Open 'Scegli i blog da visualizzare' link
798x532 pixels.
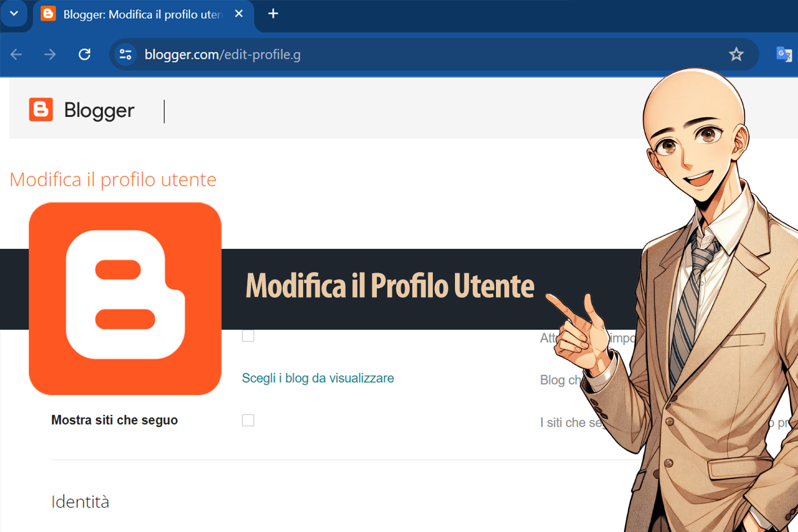coord(318,378)
